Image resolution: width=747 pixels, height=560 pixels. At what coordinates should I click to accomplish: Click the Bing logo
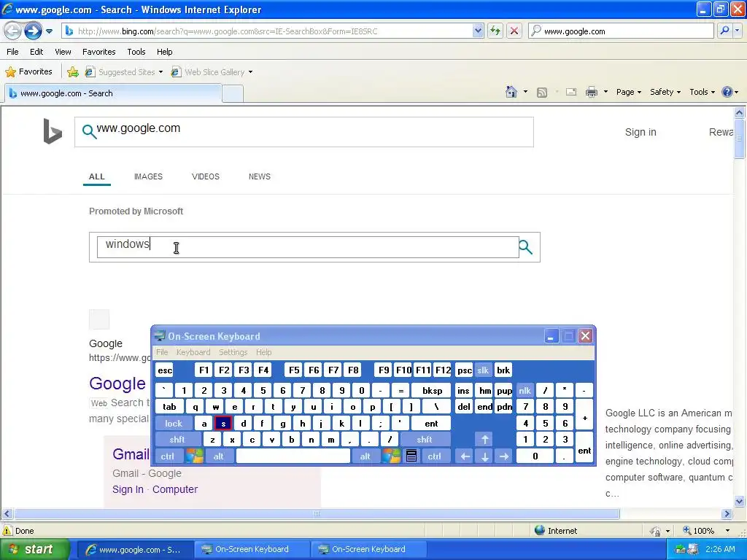pos(53,131)
